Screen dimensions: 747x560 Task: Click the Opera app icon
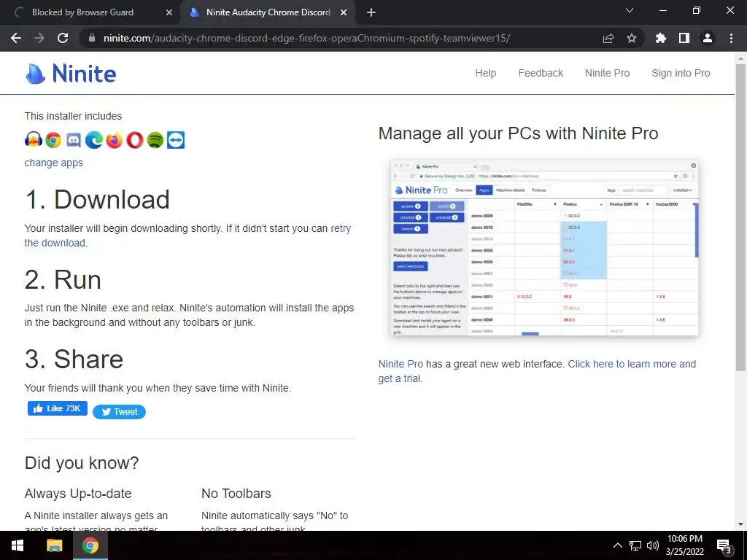135,140
